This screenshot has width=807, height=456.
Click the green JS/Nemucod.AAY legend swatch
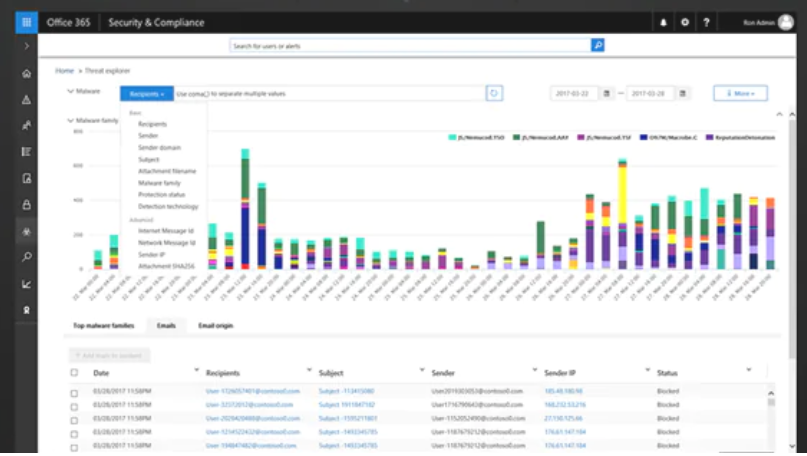coord(516,137)
